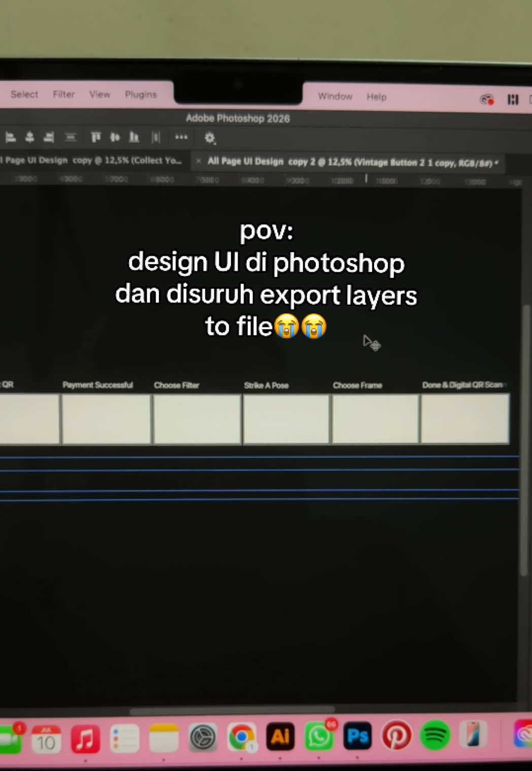Click the 'QR' artboard label
The height and width of the screenshot is (771, 532).
[x=8, y=384]
